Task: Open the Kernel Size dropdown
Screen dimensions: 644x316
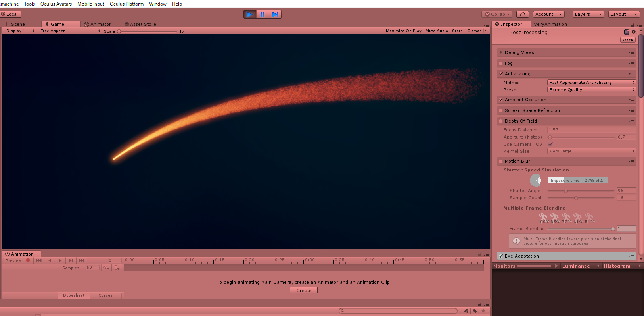Action: click(x=592, y=151)
